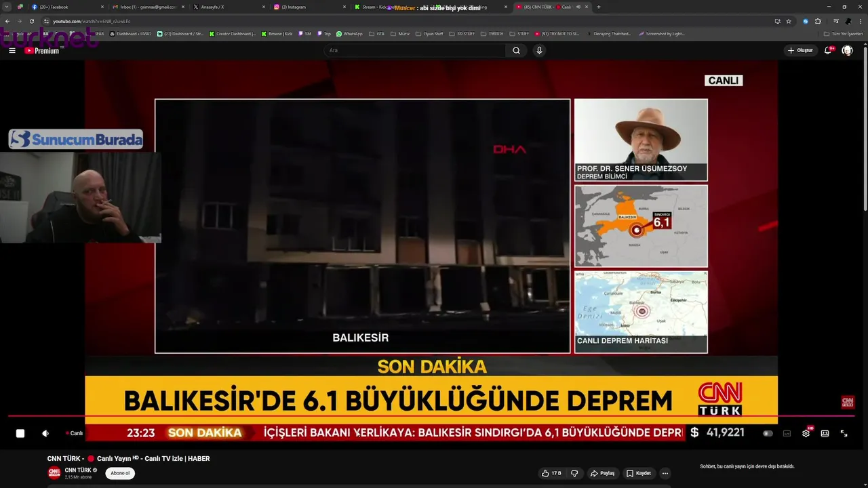Open the Browse | Kick bookmark
The width and height of the screenshot is (868, 488).
277,34
